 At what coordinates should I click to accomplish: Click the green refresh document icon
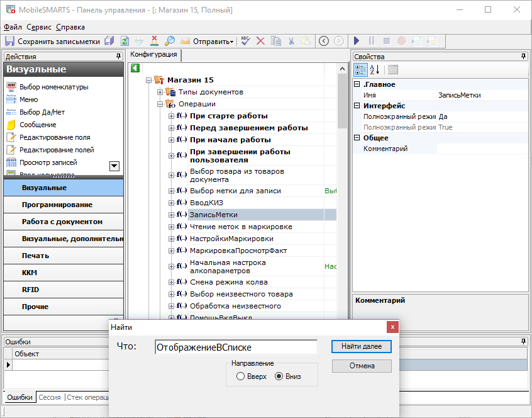125,41
